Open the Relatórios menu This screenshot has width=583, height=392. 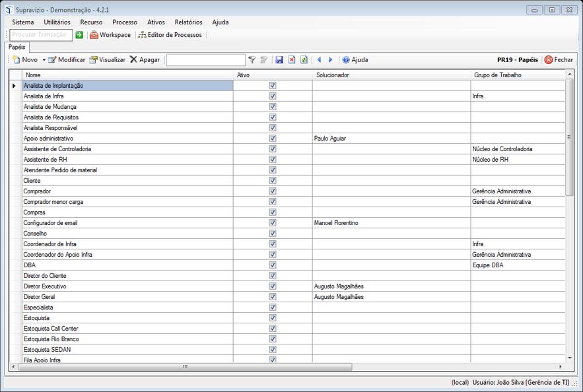(x=189, y=22)
